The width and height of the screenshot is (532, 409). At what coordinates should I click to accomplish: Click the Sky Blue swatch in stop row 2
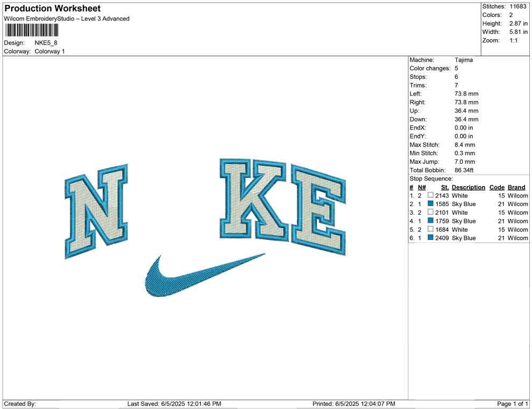[x=430, y=203]
